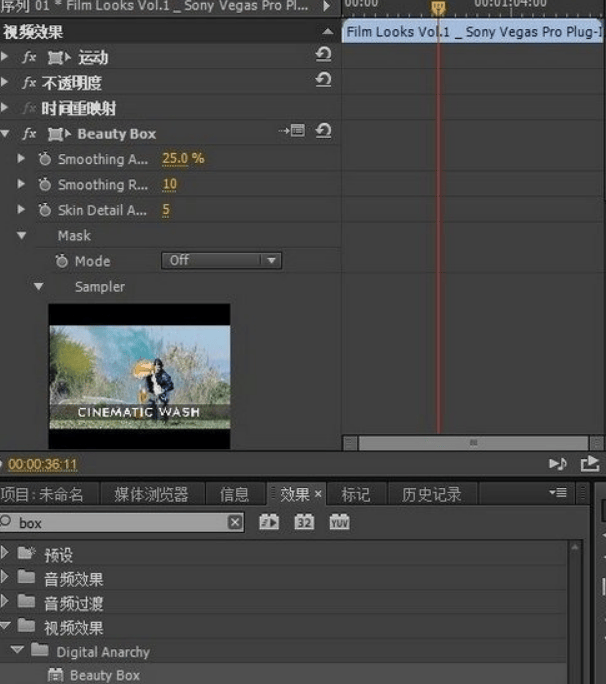Reset the Beauty Box effect parameters
Screen dimensions: 606x684
coord(323,131)
